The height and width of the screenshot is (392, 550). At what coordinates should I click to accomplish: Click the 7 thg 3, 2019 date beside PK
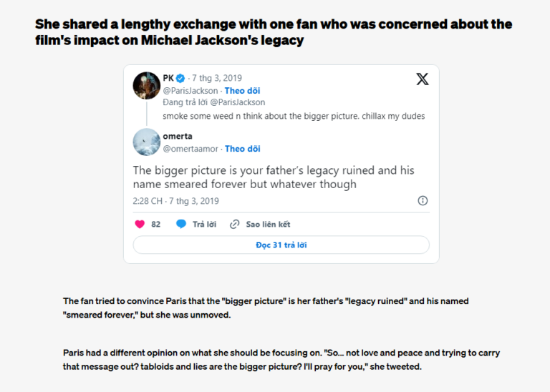point(217,78)
